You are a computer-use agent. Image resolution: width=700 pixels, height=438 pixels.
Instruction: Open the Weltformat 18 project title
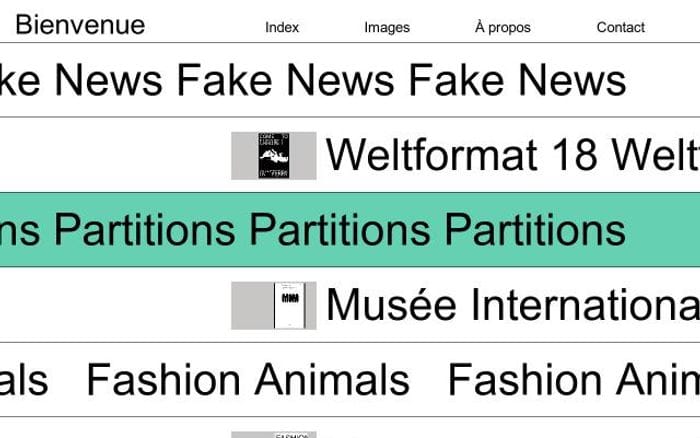[512, 154]
